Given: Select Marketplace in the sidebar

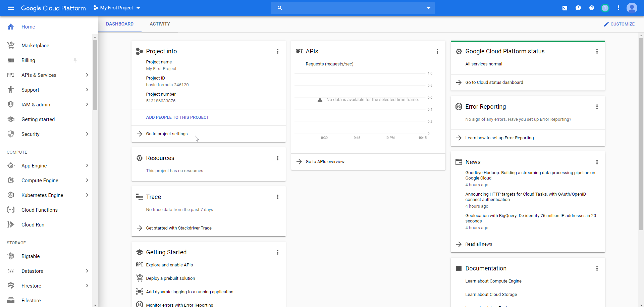Looking at the screenshot, I should (35, 45).
